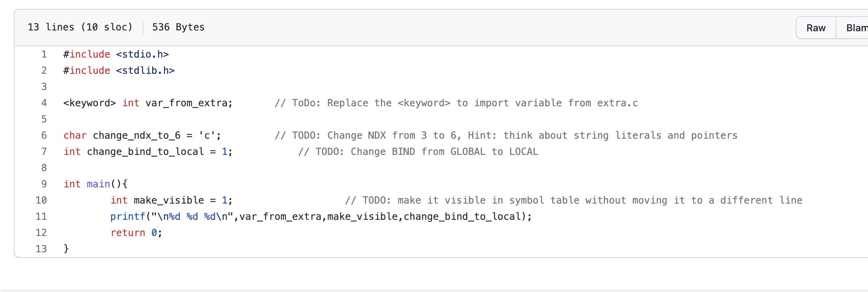Click the printf function call text

tap(127, 216)
